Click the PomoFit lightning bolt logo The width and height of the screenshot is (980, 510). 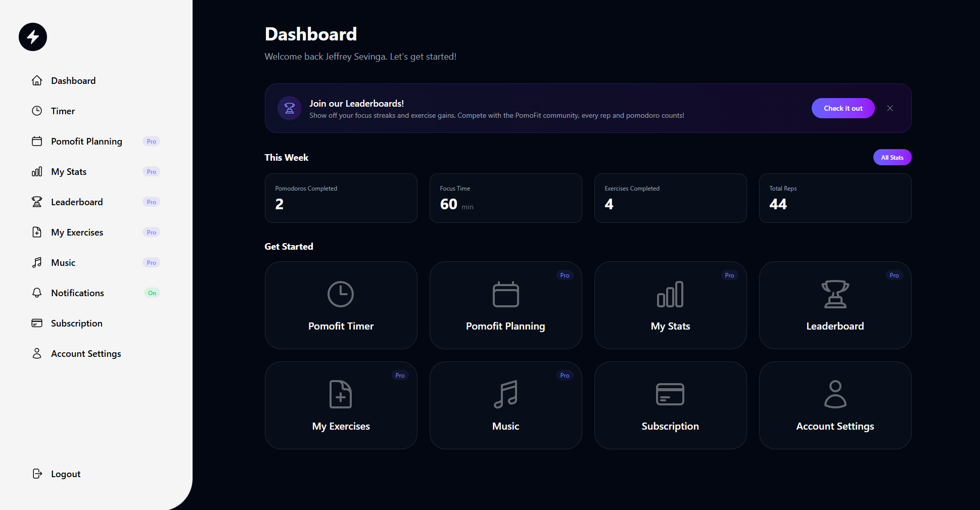(x=33, y=37)
